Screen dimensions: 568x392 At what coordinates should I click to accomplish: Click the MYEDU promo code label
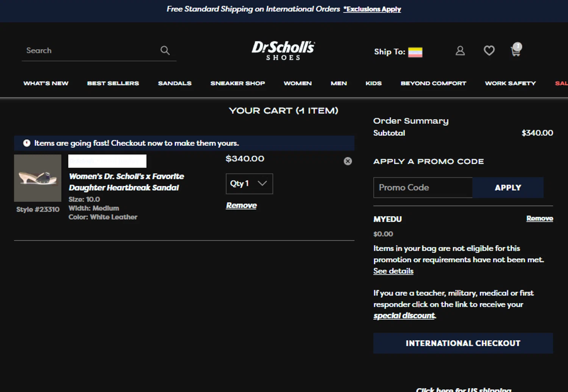[387, 219]
